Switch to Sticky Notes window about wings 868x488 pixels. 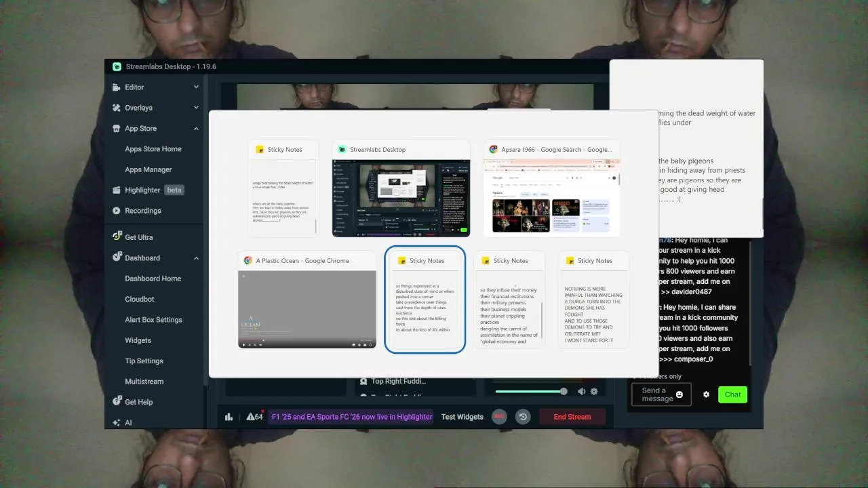283,188
